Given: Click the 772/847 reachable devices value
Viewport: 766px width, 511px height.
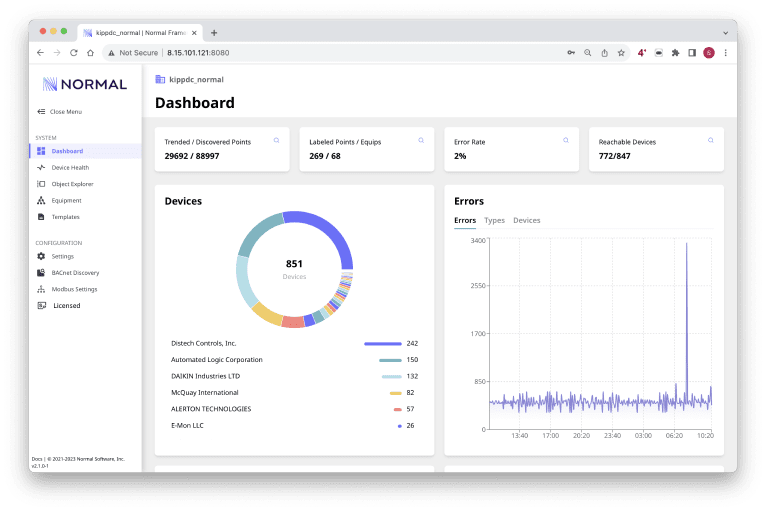Looking at the screenshot, I should [615, 156].
